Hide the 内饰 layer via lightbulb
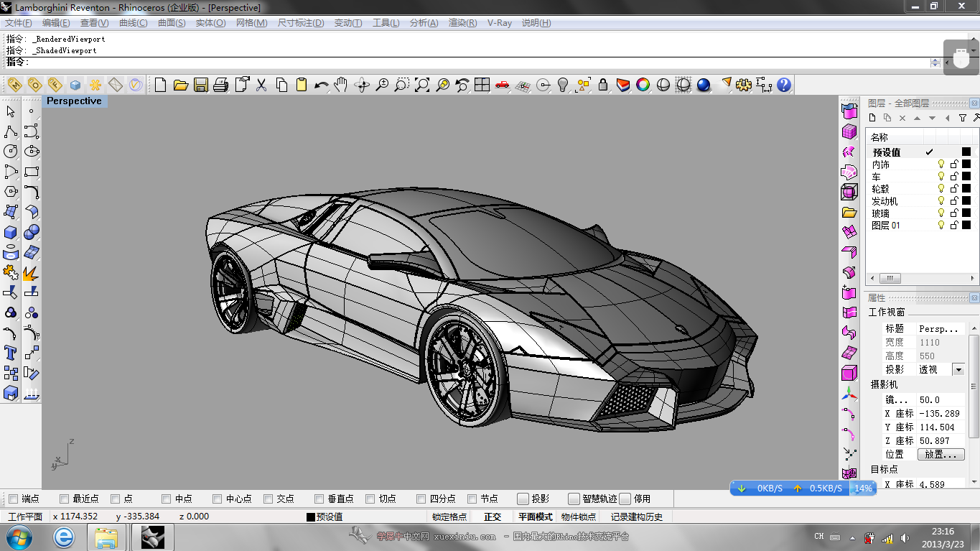Viewport: 980px width, 551px height. point(941,164)
